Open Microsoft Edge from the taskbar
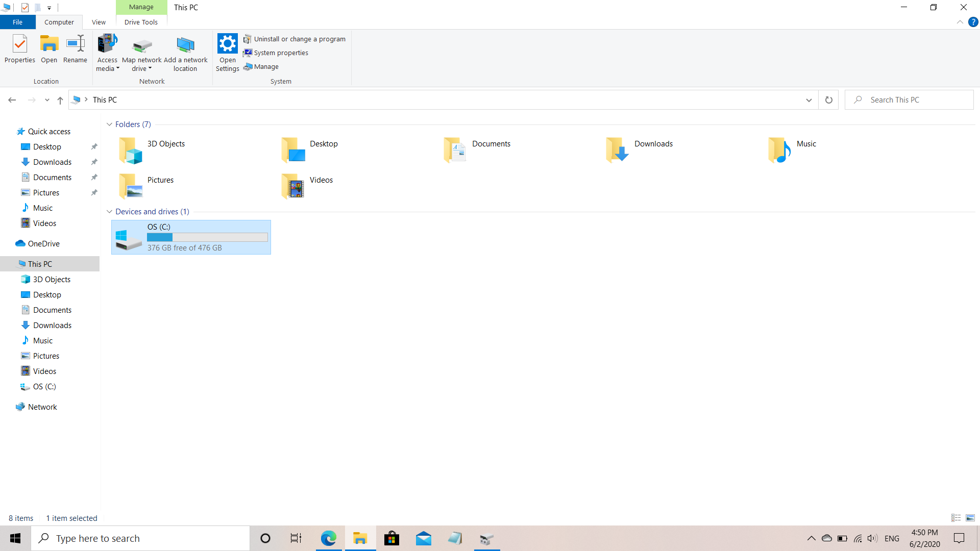Screen dimensions: 980x551 point(329,538)
